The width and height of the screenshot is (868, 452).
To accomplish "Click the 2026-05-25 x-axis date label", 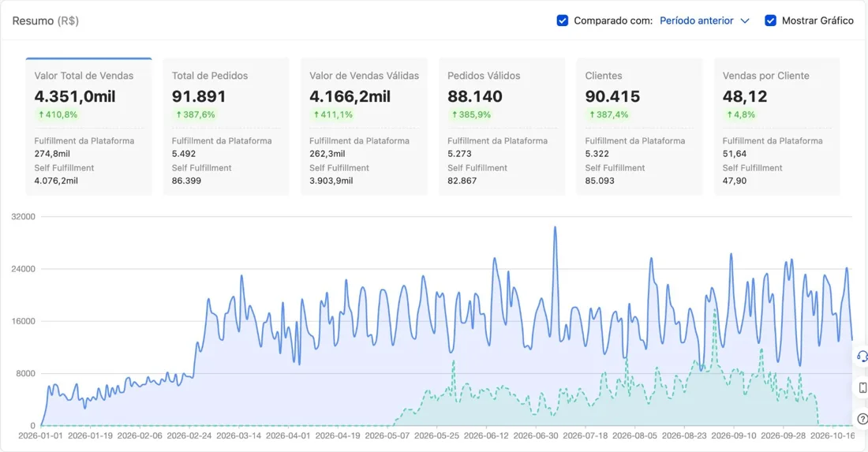I will [437, 435].
